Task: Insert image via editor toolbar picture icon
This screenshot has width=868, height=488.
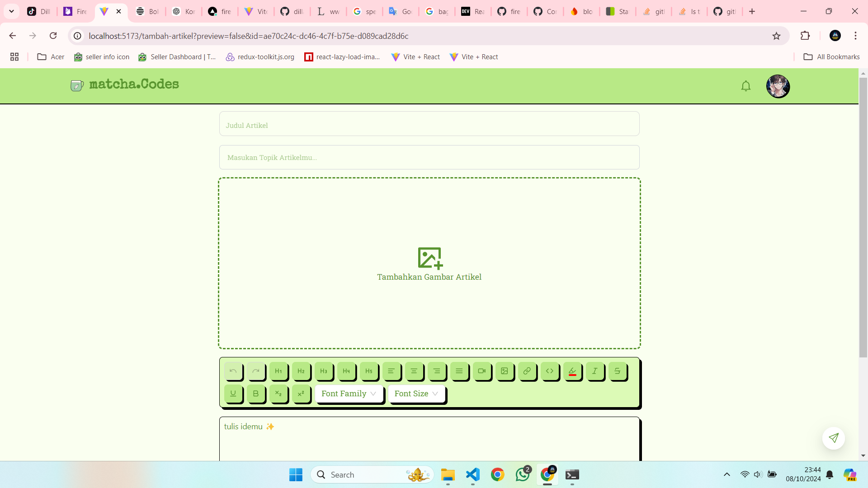Action: [x=505, y=371]
